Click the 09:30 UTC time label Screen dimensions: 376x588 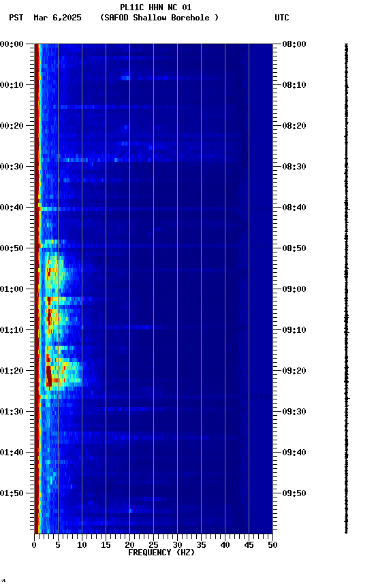294,412
